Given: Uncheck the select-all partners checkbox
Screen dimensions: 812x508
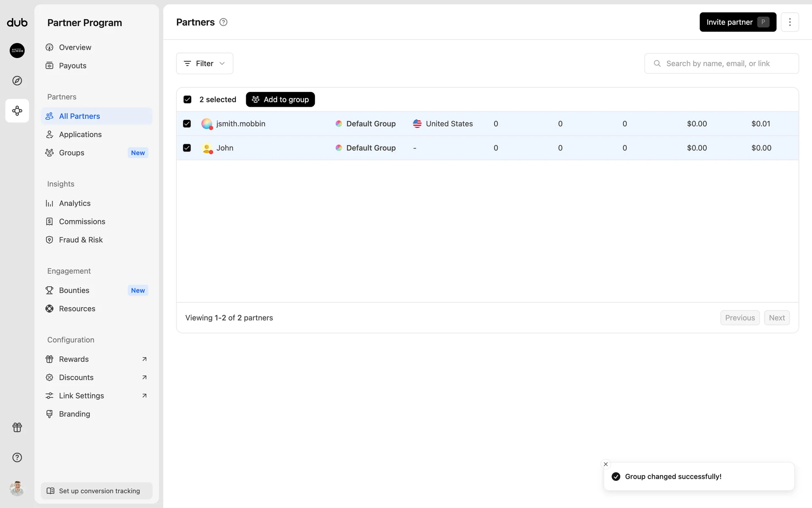Looking at the screenshot, I should tap(187, 99).
